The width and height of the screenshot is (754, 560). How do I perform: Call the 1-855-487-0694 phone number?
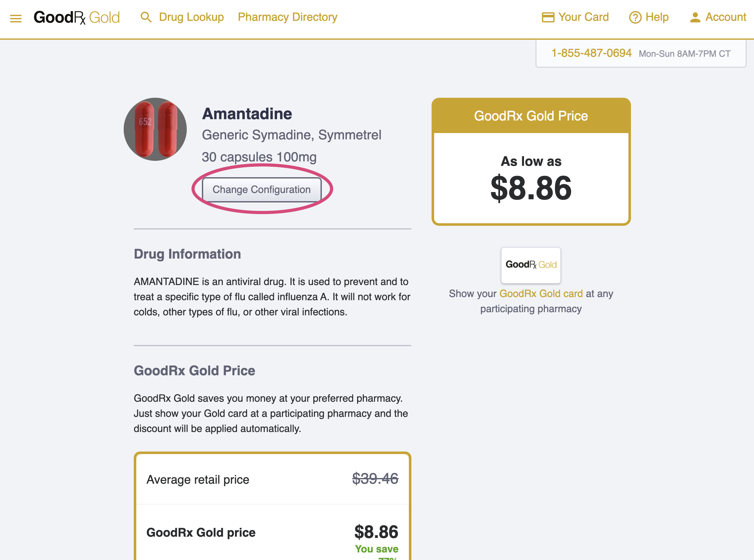tap(591, 53)
